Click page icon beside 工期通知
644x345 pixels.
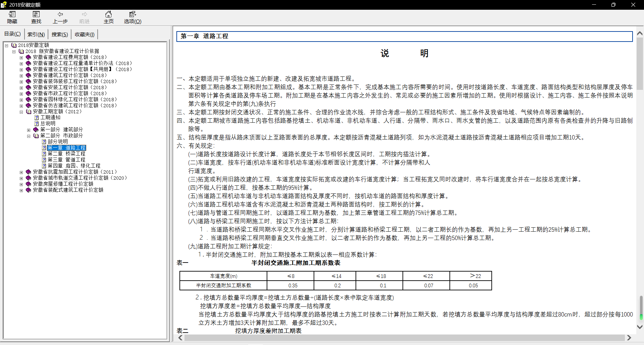coord(37,117)
